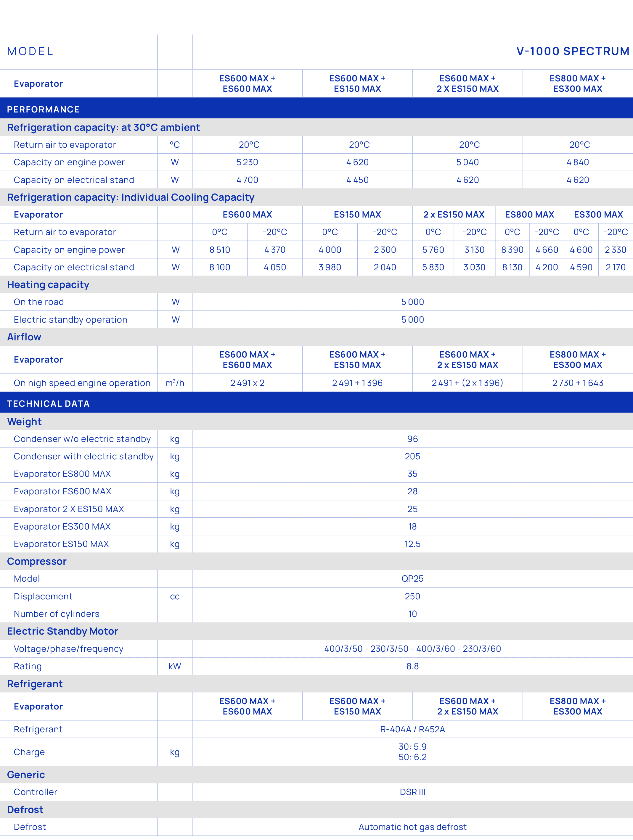
Task: Click the value 5 830 electrical stand cell
Action: click(x=433, y=267)
